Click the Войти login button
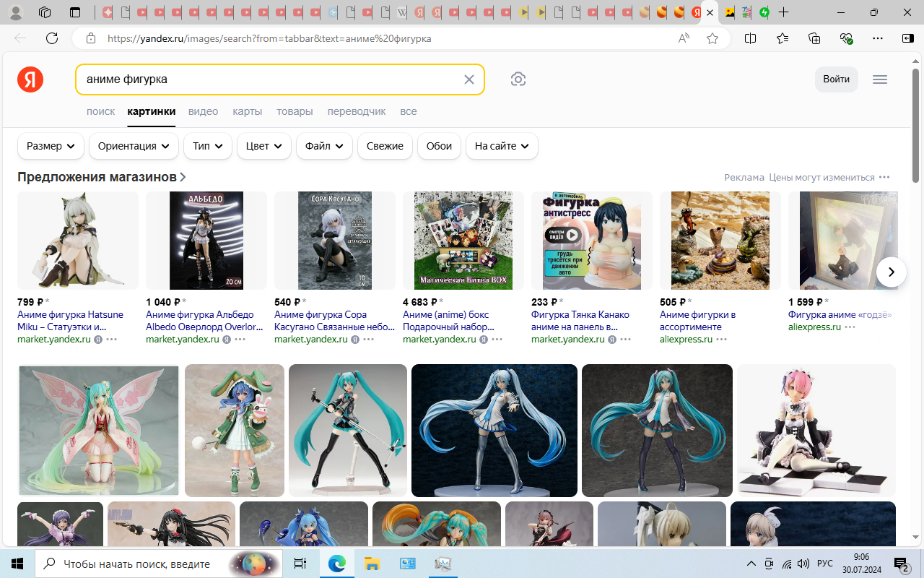The height and width of the screenshot is (578, 924). point(837,79)
